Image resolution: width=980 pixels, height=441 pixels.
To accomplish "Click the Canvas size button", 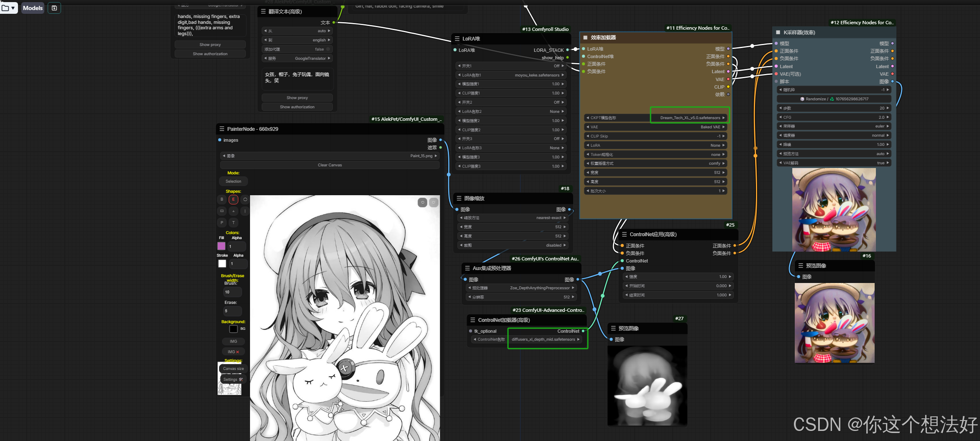I will point(233,369).
